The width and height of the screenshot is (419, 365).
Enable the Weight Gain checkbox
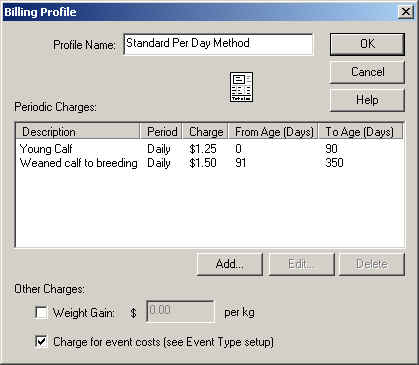pos(41,313)
